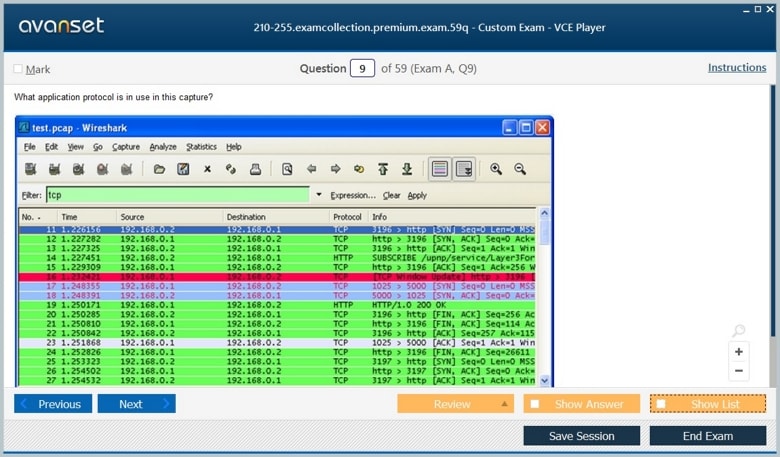780x457 pixels.
Task: Click the zoom in plus icon
Action: [739, 352]
